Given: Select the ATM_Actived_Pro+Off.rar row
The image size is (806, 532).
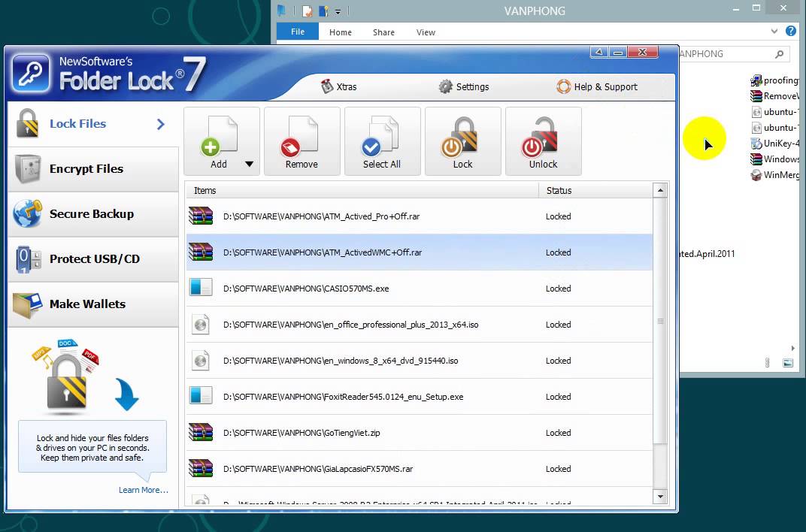Looking at the screenshot, I should pyautogui.click(x=420, y=216).
